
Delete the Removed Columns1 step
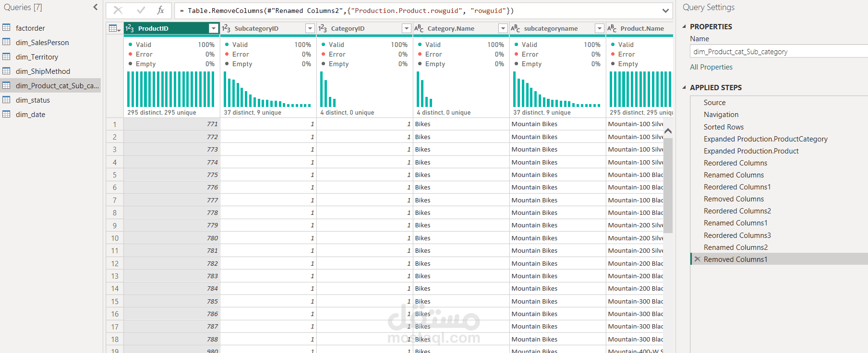698,259
